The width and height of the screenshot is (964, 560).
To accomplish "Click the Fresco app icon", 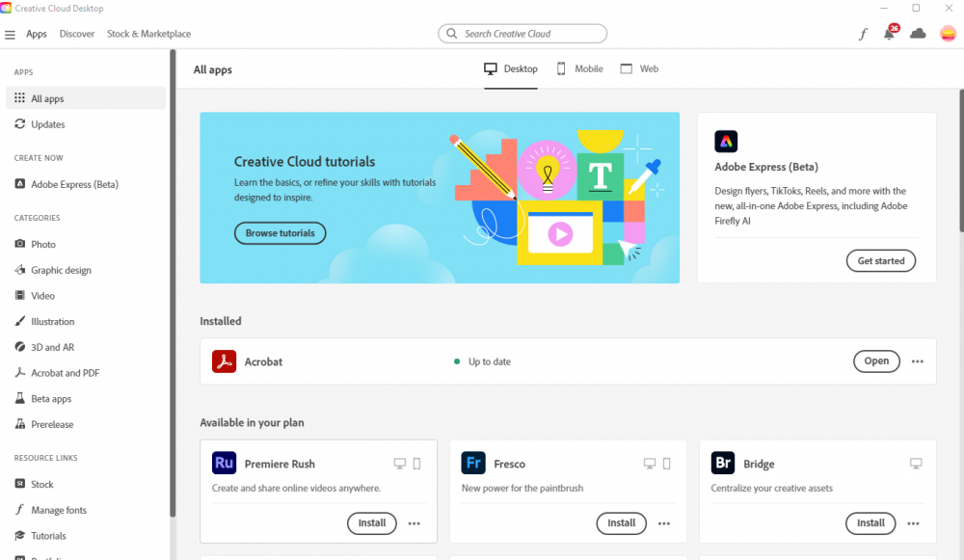I will coord(473,463).
